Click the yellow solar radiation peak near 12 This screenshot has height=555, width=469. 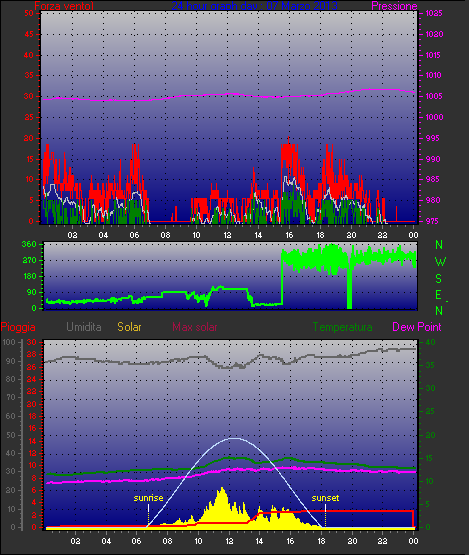[x=222, y=488]
